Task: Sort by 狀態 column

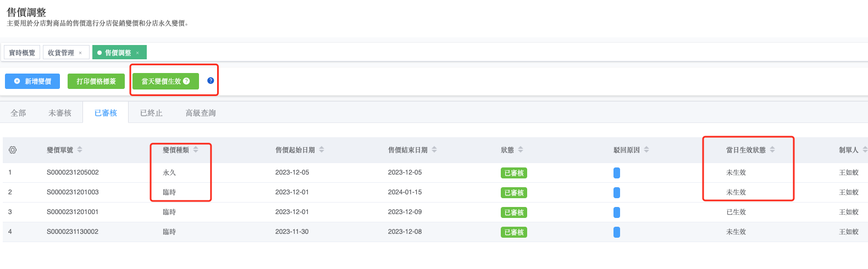Action: [521, 150]
